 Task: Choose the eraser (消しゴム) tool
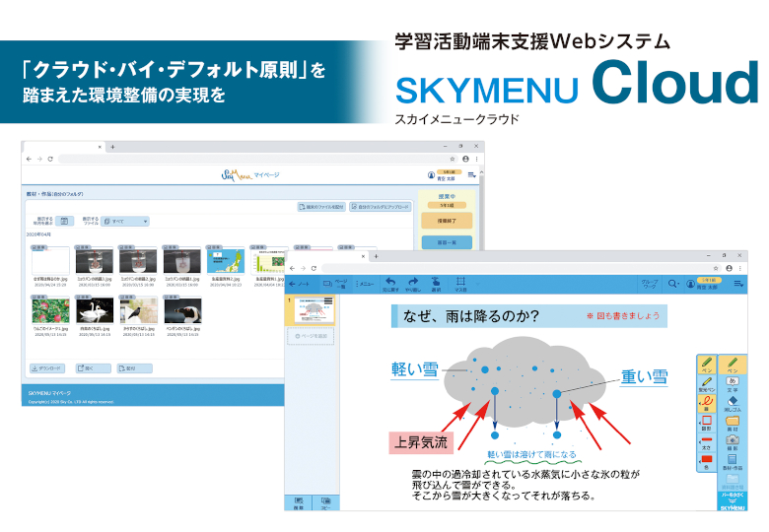733,403
